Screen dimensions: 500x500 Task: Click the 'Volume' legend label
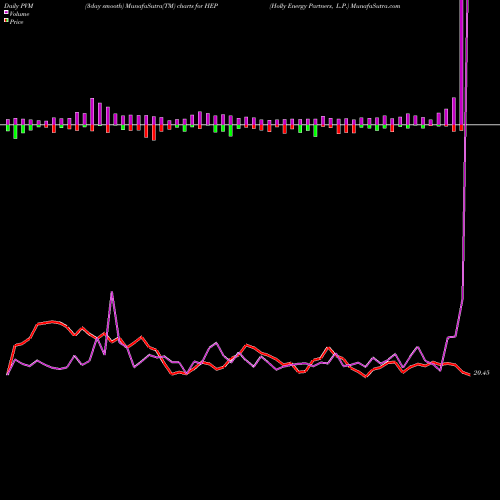[19, 14]
